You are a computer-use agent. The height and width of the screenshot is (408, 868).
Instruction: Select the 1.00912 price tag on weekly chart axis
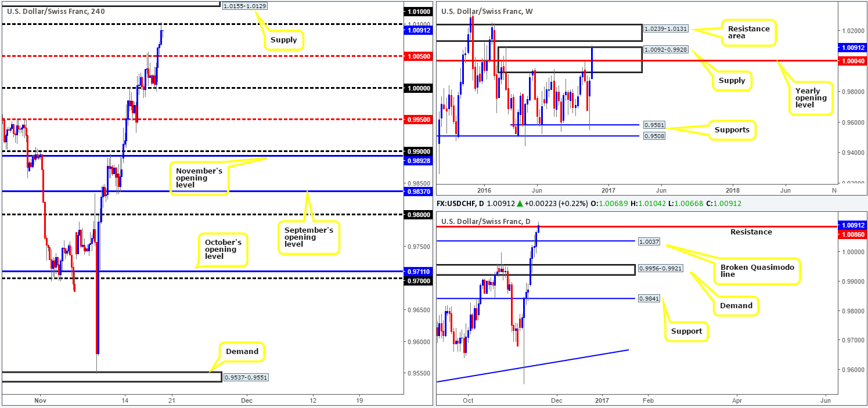852,48
